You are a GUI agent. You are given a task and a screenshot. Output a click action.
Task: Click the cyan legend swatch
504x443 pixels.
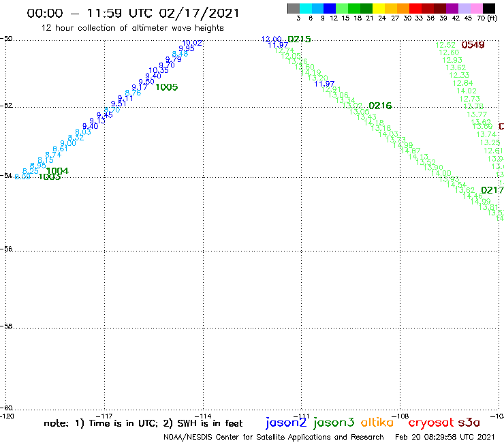click(306, 8)
